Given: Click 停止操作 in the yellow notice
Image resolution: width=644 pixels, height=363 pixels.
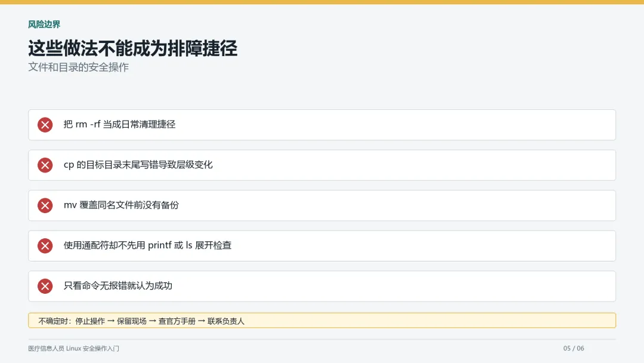Looking at the screenshot, I should [90, 321].
